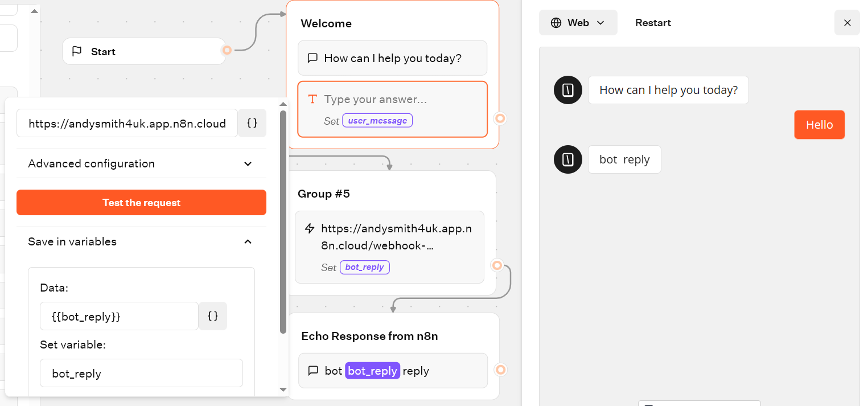
Task: Close the preview panel
Action: (847, 23)
